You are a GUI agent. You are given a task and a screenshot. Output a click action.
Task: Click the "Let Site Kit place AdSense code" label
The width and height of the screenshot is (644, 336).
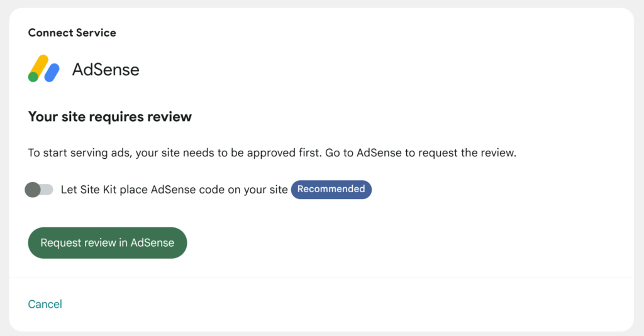pyautogui.click(x=174, y=189)
